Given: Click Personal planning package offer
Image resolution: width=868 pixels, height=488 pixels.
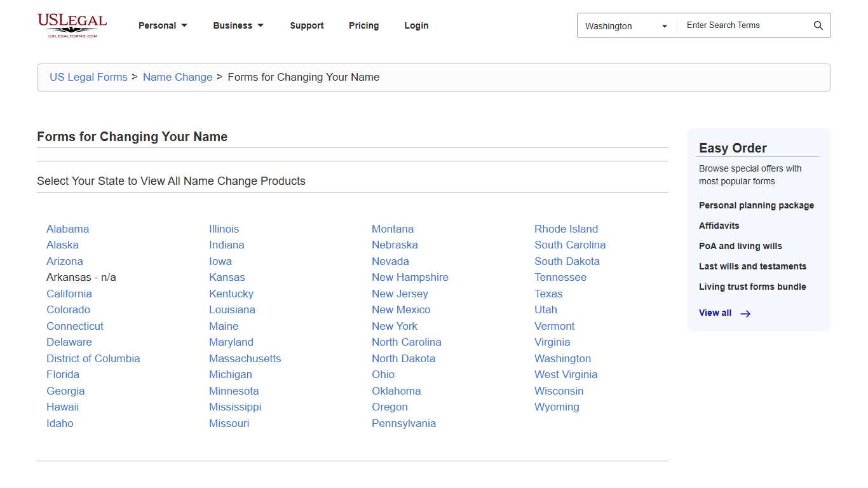Looking at the screenshot, I should (x=756, y=205).
